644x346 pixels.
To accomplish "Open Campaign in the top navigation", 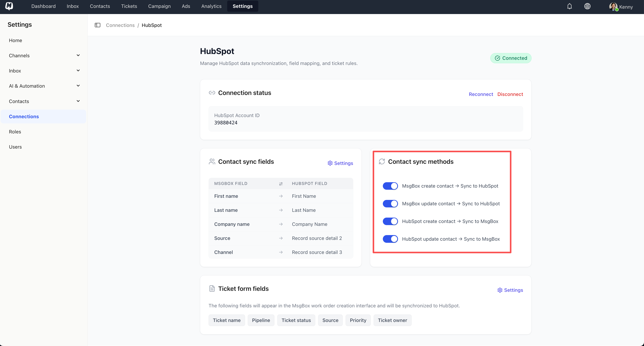I will tap(159, 6).
